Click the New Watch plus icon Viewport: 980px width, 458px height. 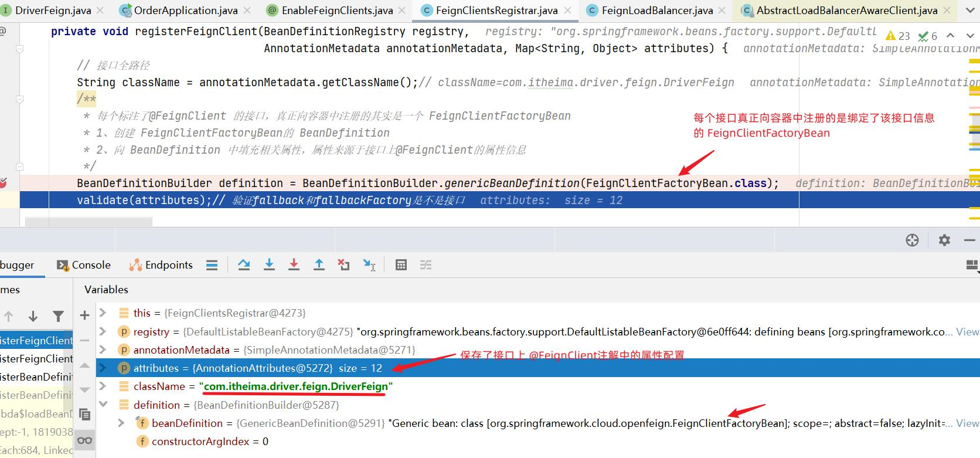[x=84, y=315]
